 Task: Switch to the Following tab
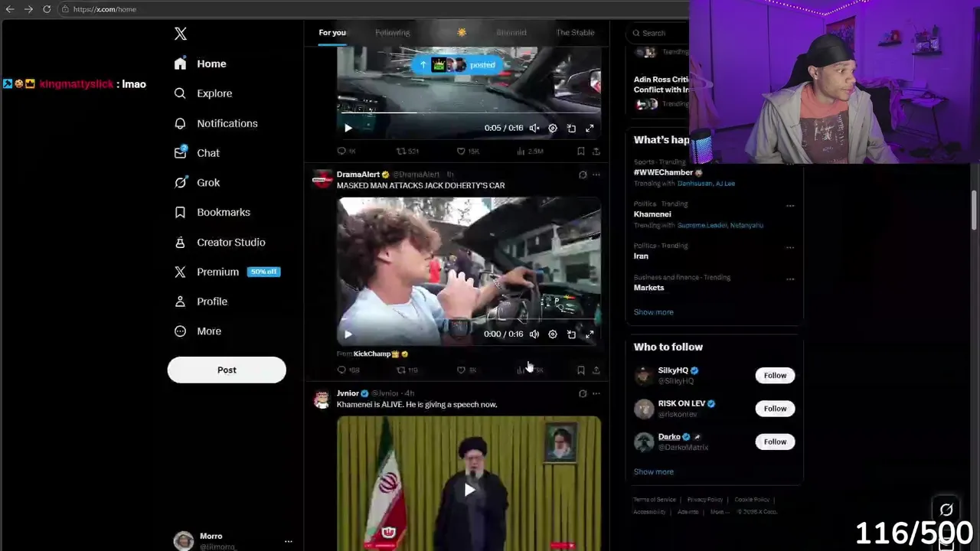393,32
